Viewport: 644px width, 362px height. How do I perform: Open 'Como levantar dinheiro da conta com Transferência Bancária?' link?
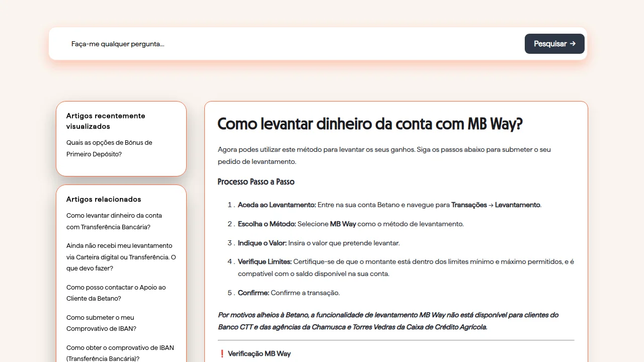(114, 221)
